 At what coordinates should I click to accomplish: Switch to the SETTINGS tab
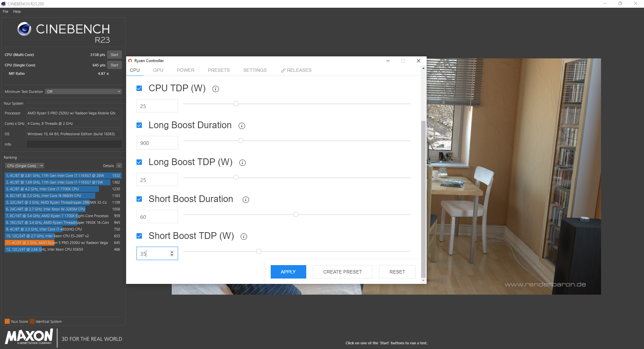click(255, 70)
